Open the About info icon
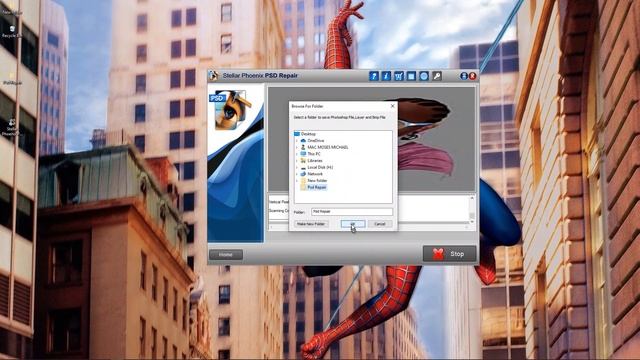640x360 pixels. click(386, 76)
